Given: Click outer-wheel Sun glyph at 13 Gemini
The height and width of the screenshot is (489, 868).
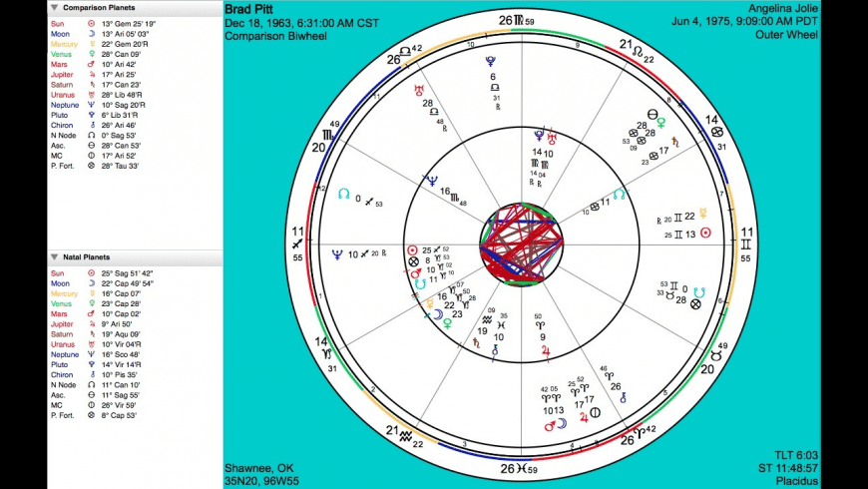Looking at the screenshot, I should (705, 234).
